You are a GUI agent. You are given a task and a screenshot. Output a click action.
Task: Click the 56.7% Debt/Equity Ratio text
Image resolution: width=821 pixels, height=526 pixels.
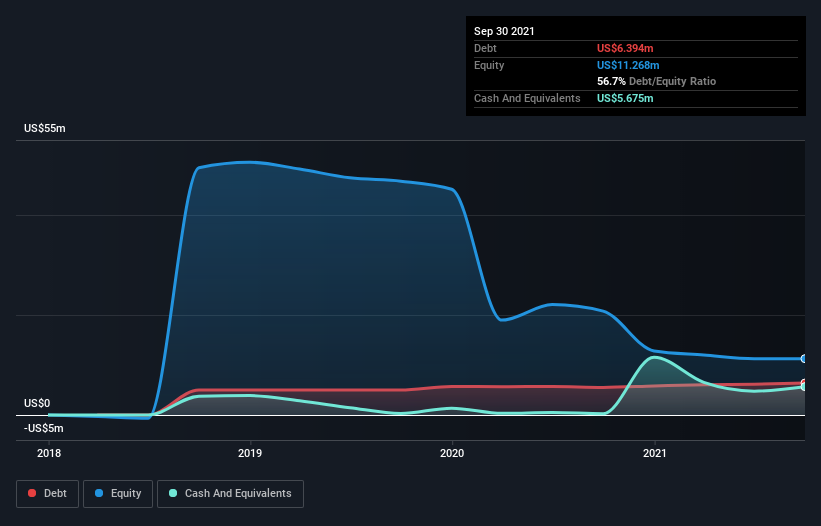657,82
